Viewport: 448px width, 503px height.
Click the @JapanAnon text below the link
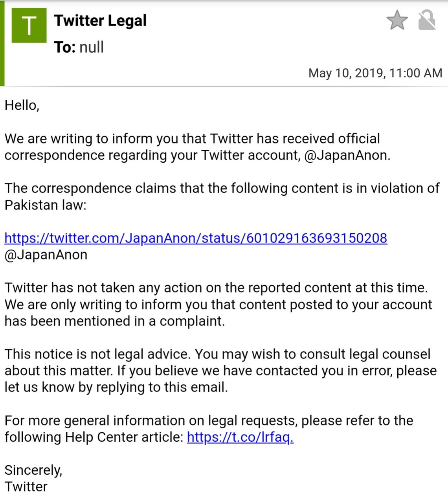(46, 255)
